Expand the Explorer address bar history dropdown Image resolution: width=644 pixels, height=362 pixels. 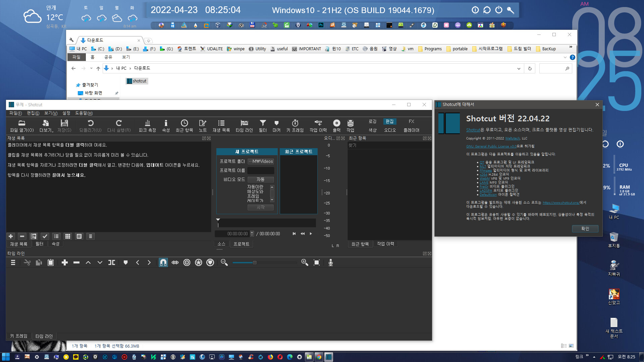[x=519, y=68]
